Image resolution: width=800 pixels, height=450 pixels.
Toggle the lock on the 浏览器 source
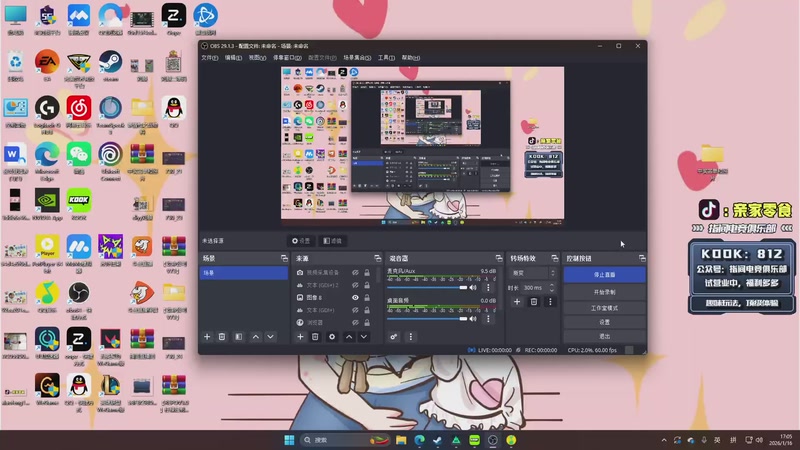point(367,322)
